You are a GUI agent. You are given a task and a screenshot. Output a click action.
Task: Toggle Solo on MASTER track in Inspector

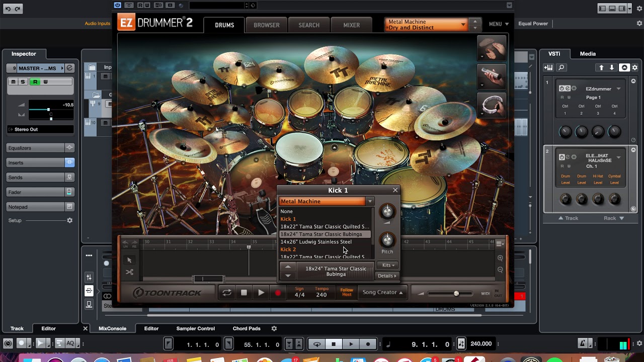coord(23,81)
